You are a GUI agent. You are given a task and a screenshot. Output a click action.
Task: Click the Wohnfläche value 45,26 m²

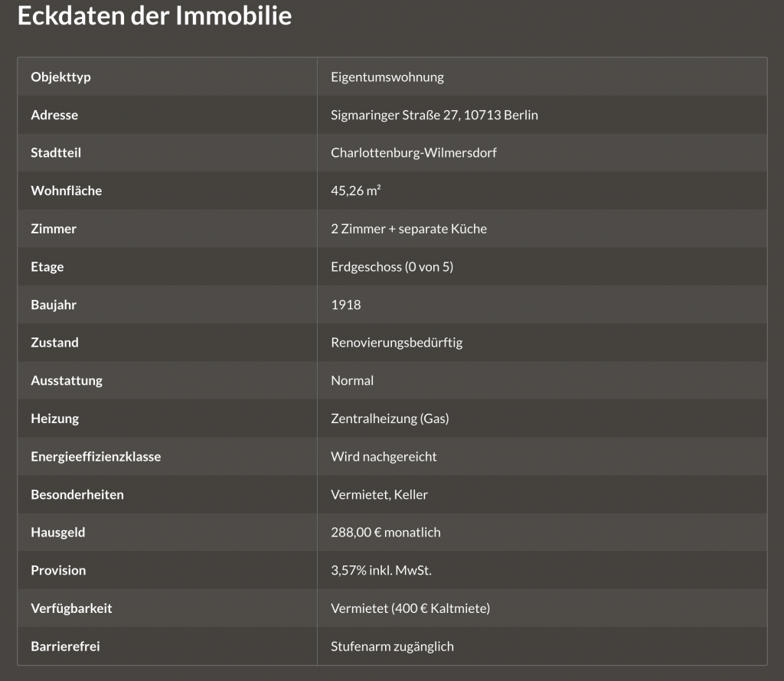click(x=356, y=191)
